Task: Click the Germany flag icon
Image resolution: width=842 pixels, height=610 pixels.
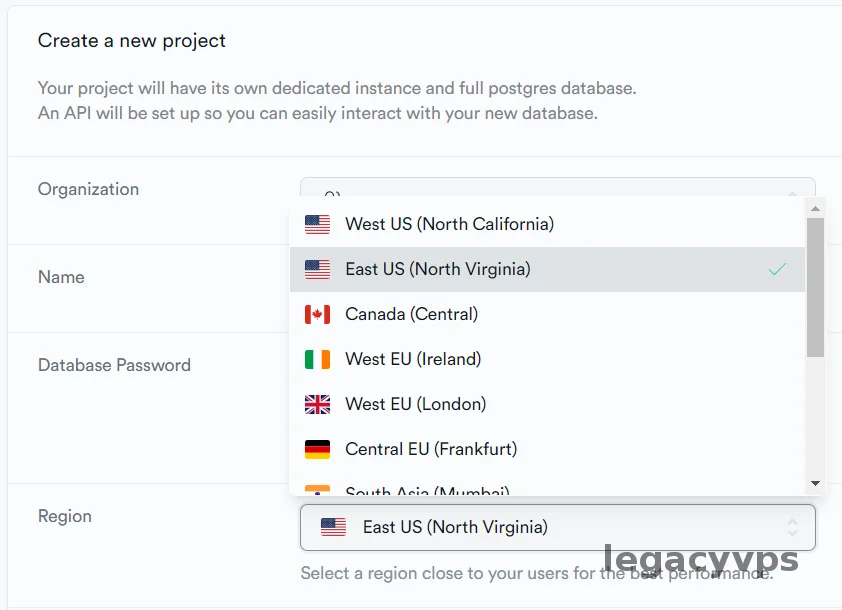Action: pyautogui.click(x=317, y=449)
